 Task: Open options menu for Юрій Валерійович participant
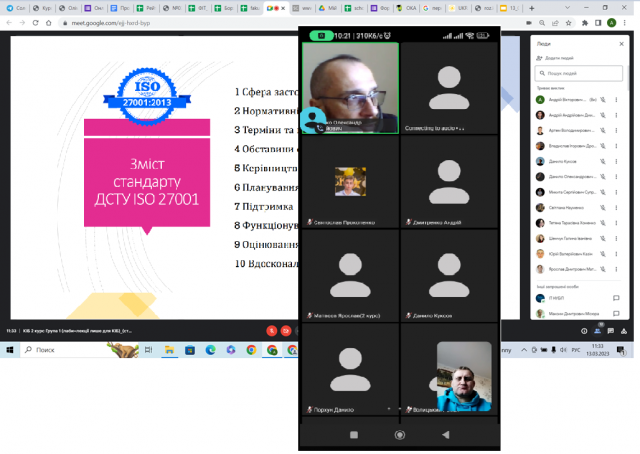tap(616, 254)
